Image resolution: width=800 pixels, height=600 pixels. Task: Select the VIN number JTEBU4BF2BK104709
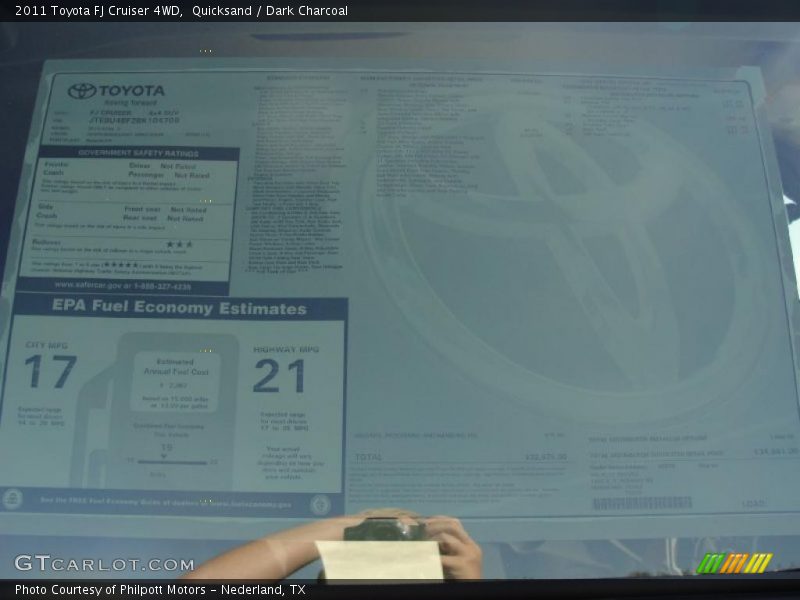click(x=134, y=120)
